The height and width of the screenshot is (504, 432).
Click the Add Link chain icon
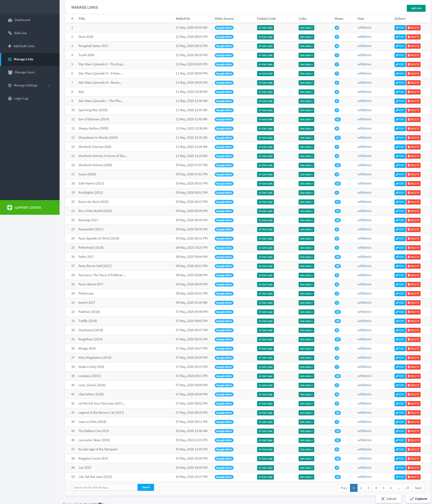click(x=10, y=33)
